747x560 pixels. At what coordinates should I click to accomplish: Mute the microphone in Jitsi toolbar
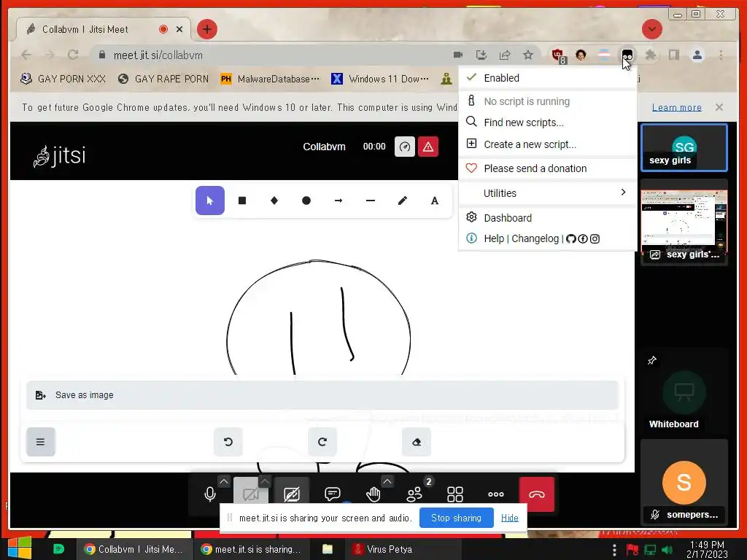[x=209, y=494]
